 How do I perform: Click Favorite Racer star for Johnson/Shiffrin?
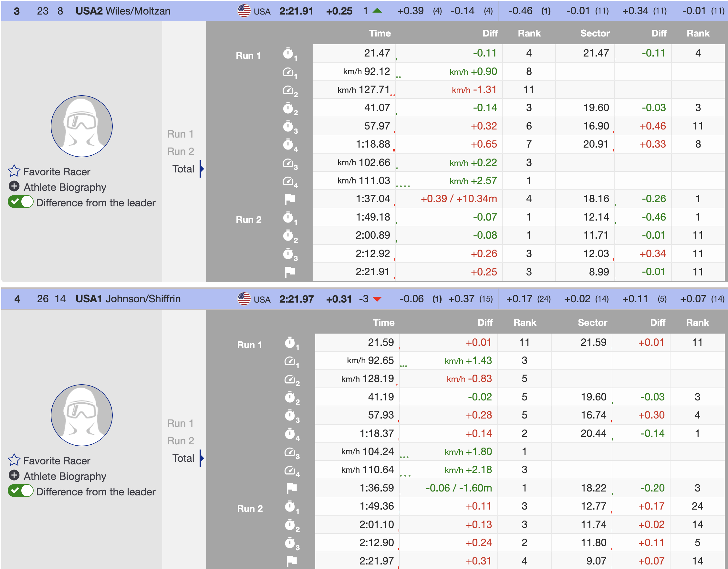(x=14, y=460)
